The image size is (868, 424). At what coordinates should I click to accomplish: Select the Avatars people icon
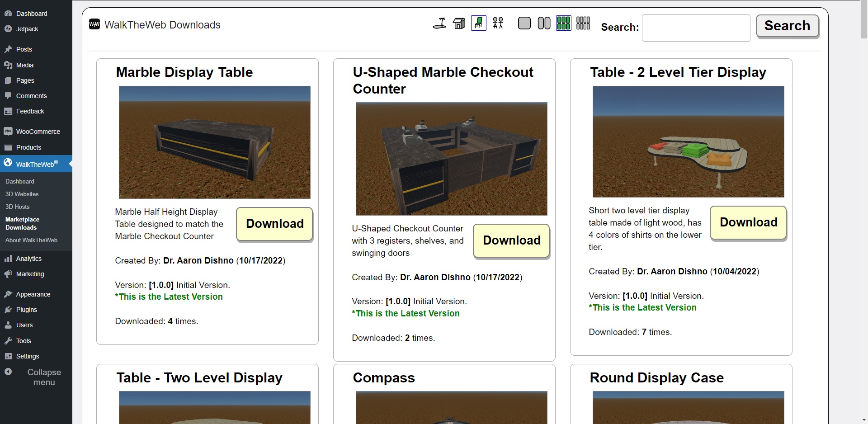coord(498,23)
